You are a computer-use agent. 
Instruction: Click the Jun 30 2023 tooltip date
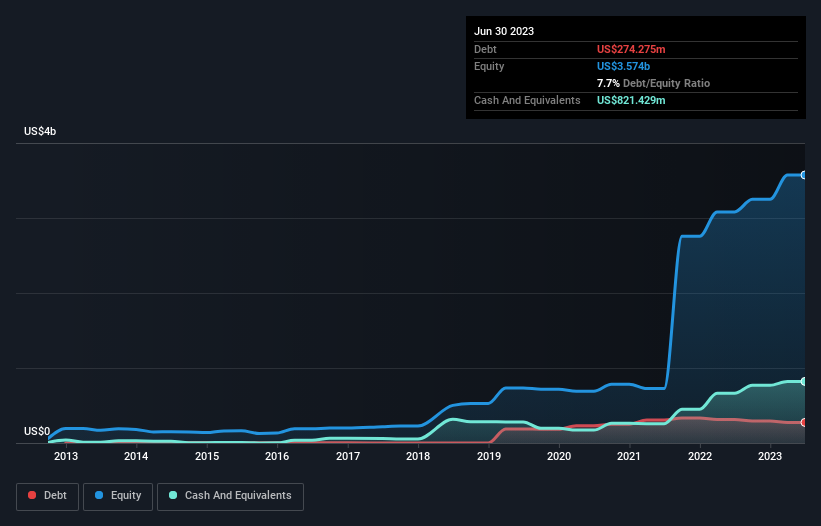click(504, 31)
